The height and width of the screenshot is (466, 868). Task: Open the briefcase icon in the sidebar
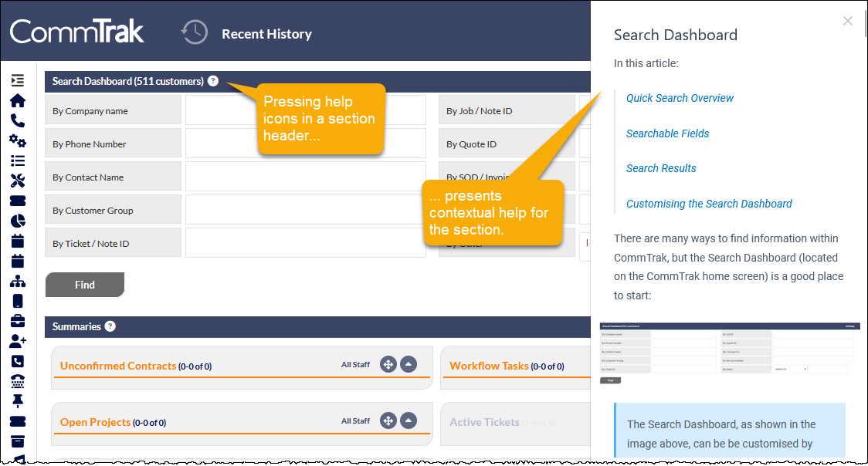pyautogui.click(x=18, y=321)
